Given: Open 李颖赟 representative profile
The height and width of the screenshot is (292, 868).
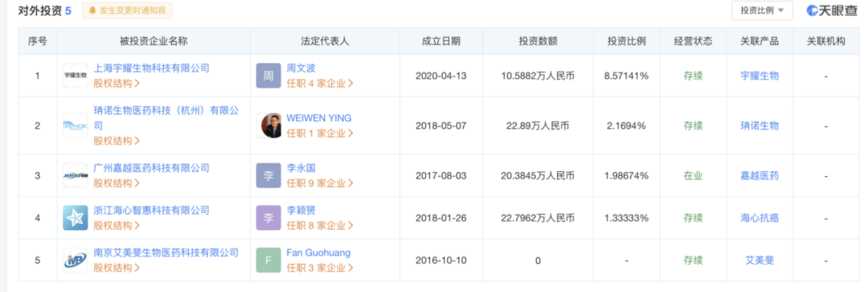Looking at the screenshot, I should click(x=301, y=210).
